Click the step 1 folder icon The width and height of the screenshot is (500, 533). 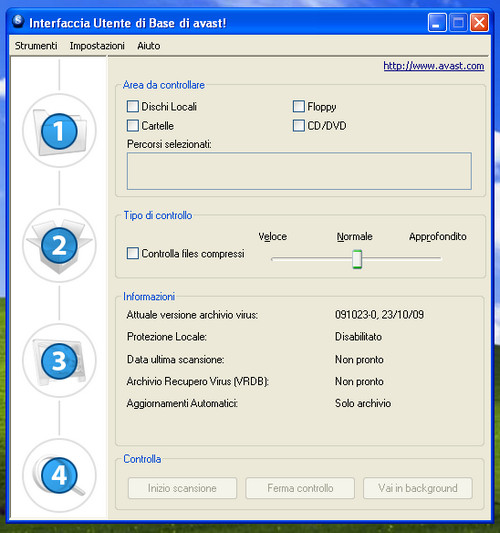coord(59,131)
